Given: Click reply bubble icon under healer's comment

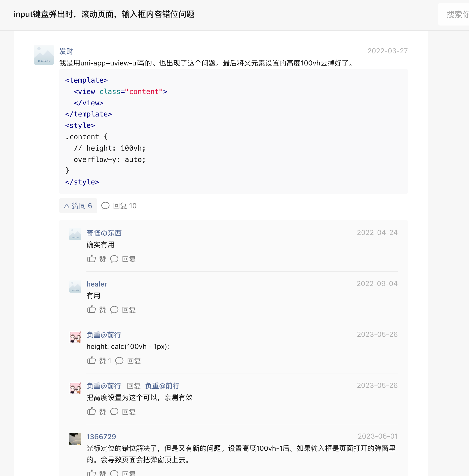Looking at the screenshot, I should pos(114,310).
